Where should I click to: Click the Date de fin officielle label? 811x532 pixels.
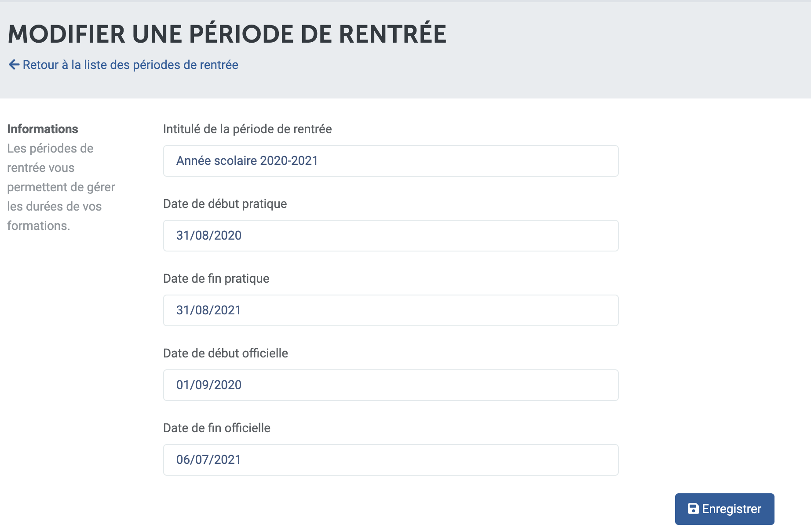pyautogui.click(x=217, y=428)
